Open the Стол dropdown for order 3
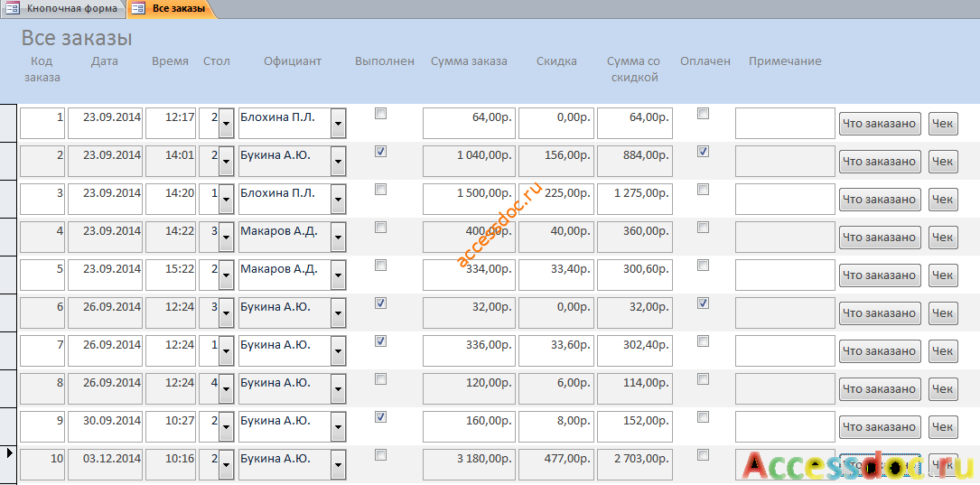Viewport: 980px width, 485px height. pos(226,200)
